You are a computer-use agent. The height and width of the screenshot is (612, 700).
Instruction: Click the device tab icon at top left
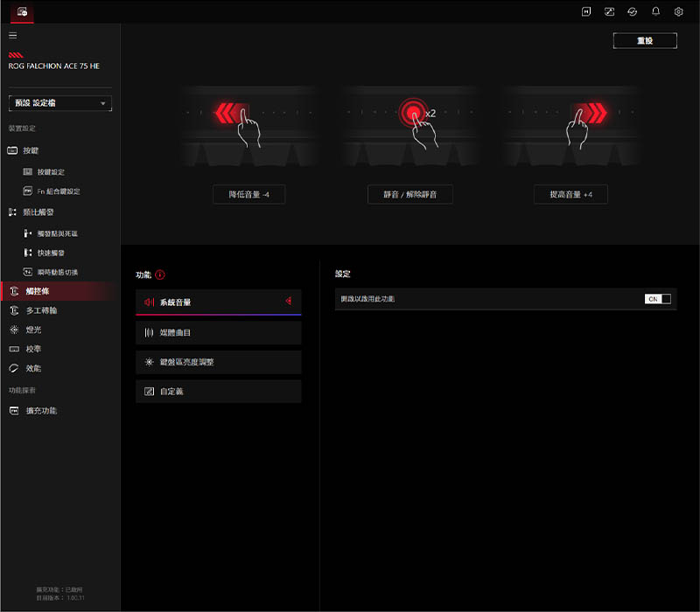pos(22,11)
